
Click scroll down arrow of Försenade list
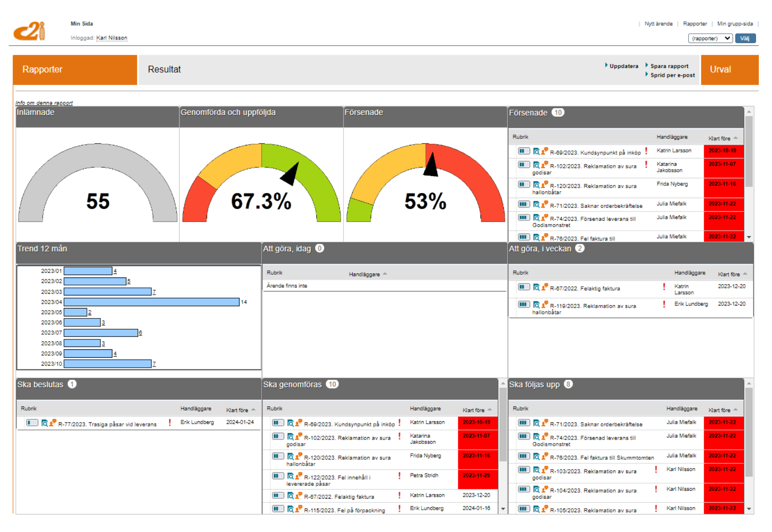point(749,237)
